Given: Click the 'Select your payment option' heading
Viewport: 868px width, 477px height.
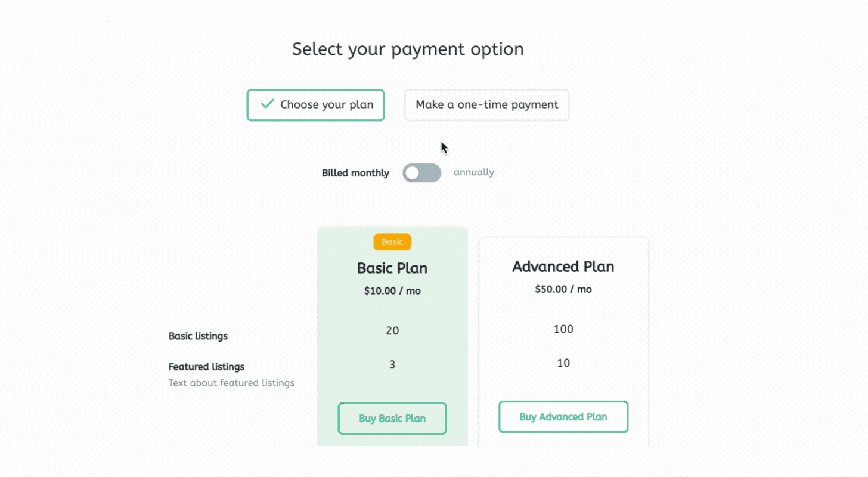Looking at the screenshot, I should [x=408, y=49].
